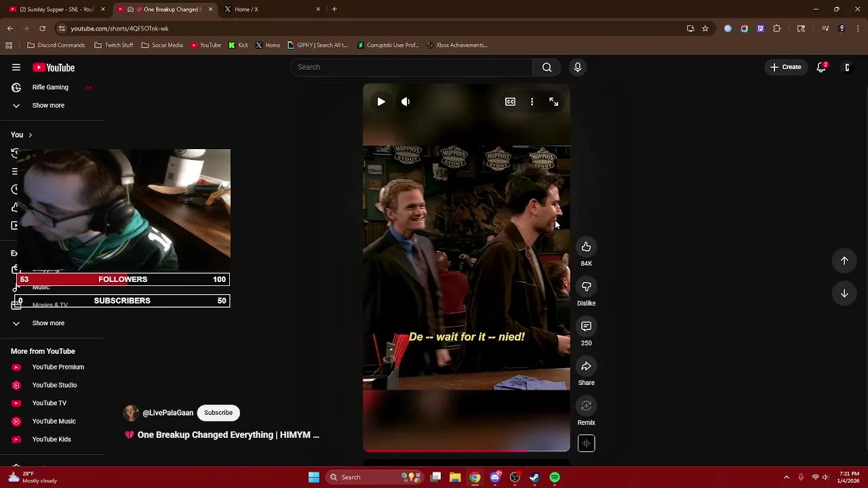
Task: Open the Twitch extension icon
Action: [x=760, y=28]
